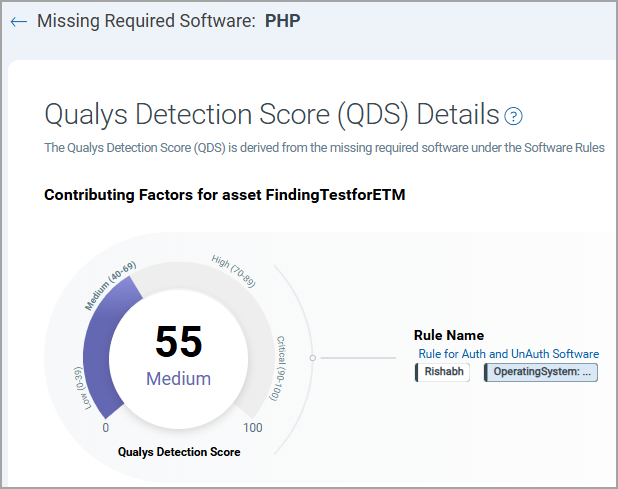Click the High (70-89) gauge label

pyautogui.click(x=234, y=271)
